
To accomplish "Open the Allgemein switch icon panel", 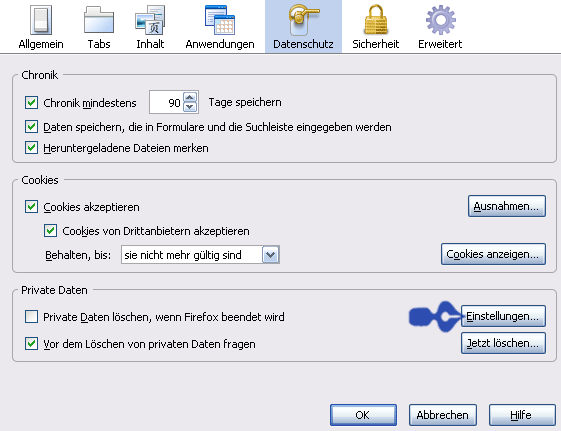I will pos(41,20).
